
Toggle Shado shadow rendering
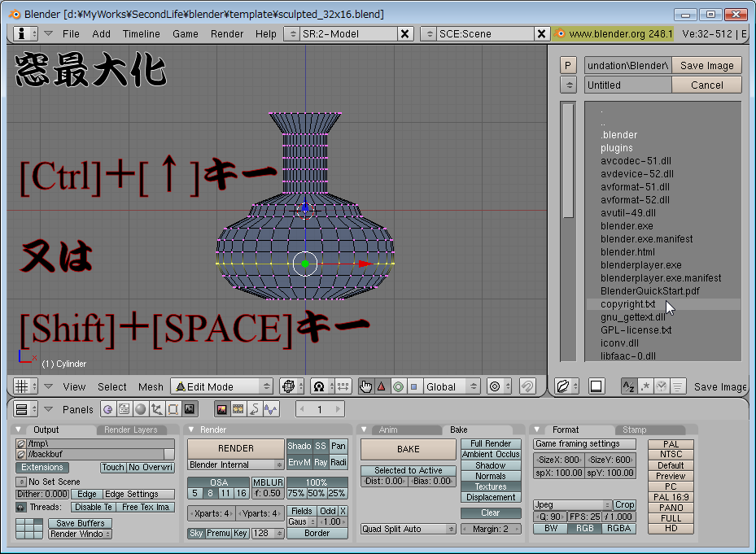pos(299,446)
